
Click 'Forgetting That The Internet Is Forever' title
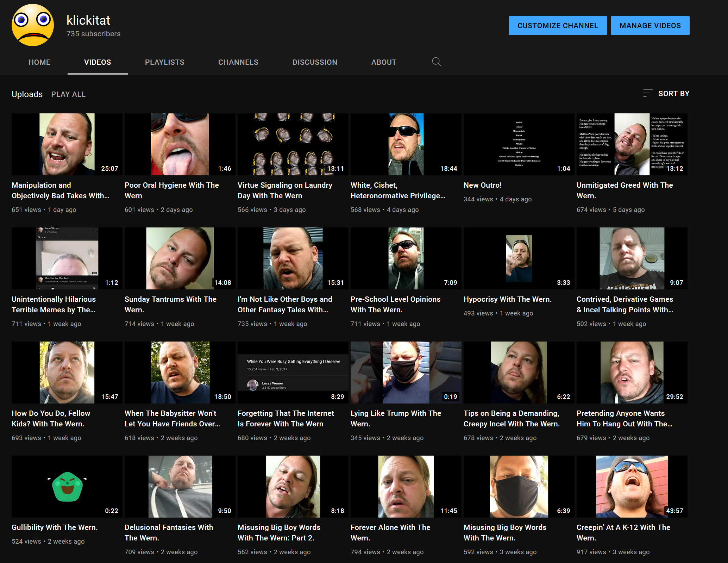click(286, 419)
